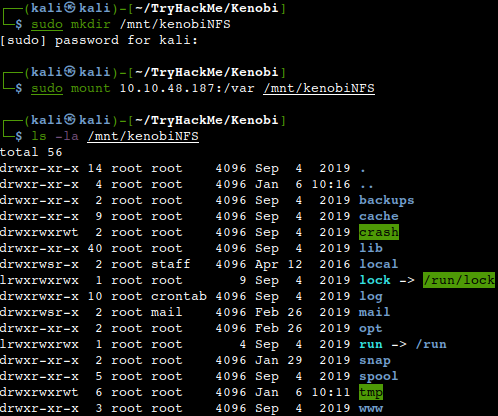
Task: Click the lock symlink name
Action: coord(375,280)
